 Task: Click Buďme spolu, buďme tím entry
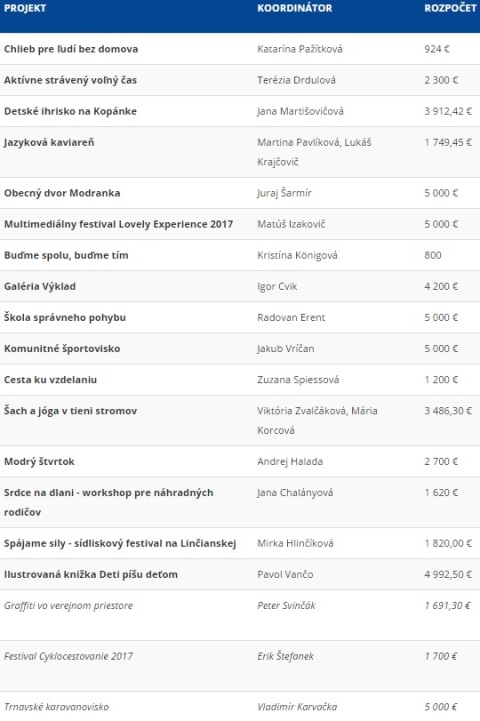coord(66,255)
